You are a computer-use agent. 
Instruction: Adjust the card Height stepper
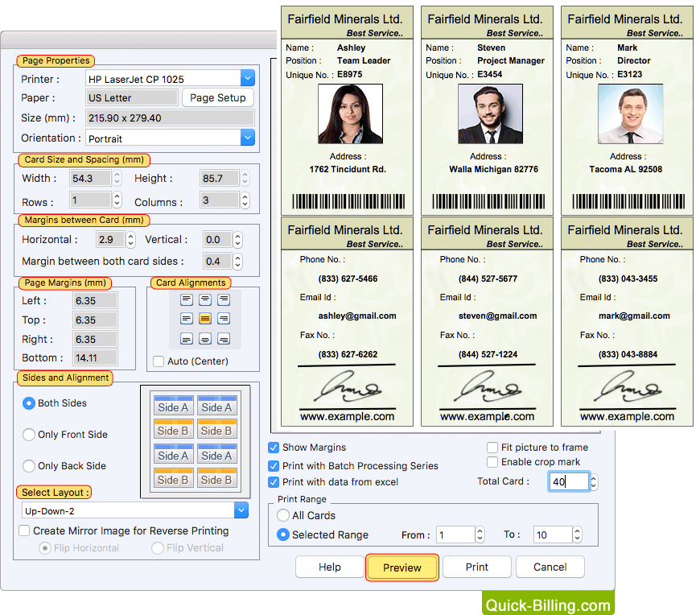click(x=245, y=178)
